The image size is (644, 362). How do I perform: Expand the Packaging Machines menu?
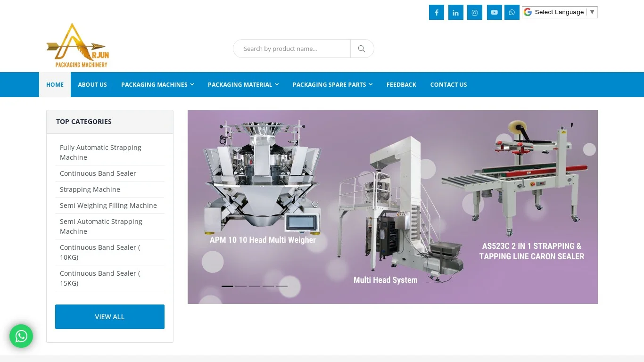[157, 85]
